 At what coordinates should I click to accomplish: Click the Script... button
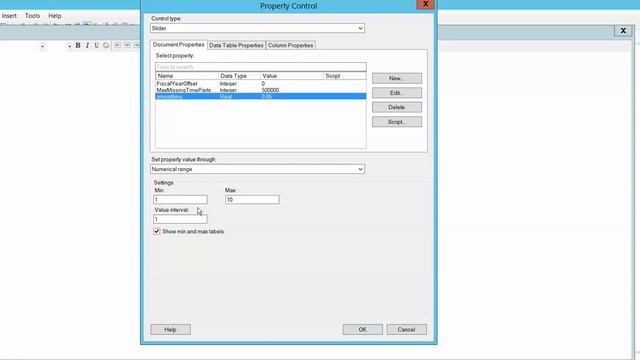[x=397, y=122]
